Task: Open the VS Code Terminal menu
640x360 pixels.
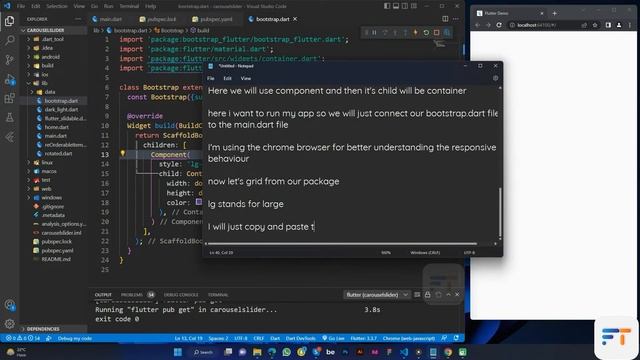Action: click(129, 6)
